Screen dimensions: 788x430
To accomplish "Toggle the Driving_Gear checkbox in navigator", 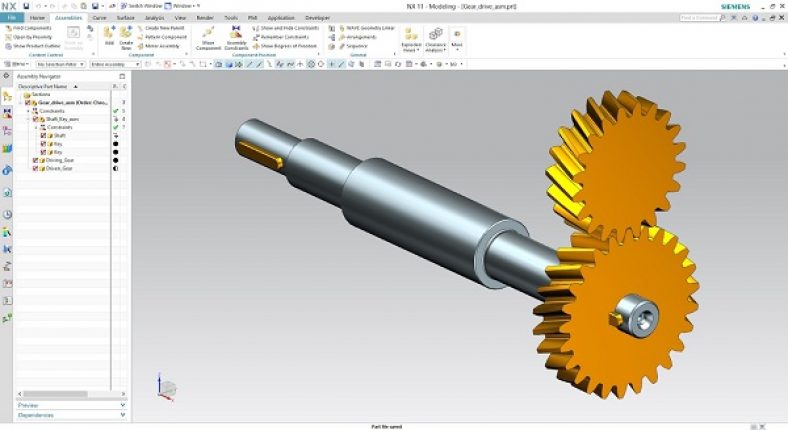I will pos(37,160).
